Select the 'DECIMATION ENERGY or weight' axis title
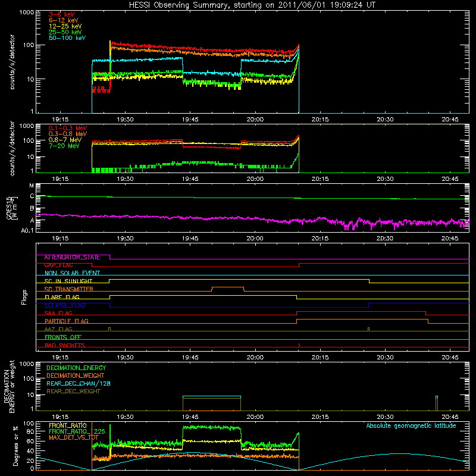This screenshot has width=476, height=476. (x=9, y=386)
